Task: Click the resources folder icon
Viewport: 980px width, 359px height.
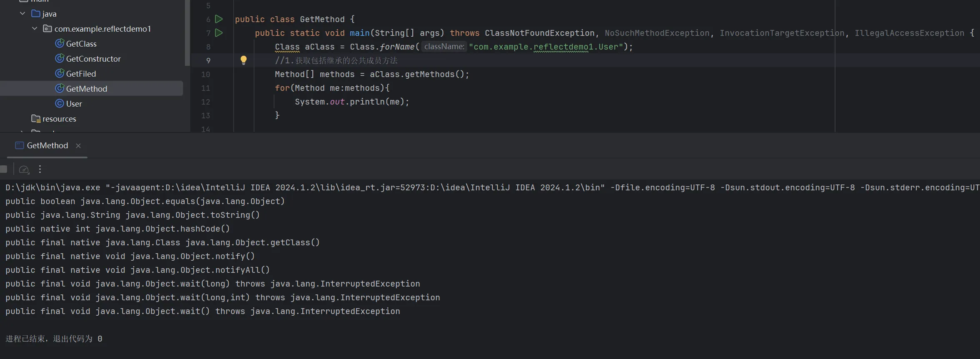Action: click(x=36, y=119)
